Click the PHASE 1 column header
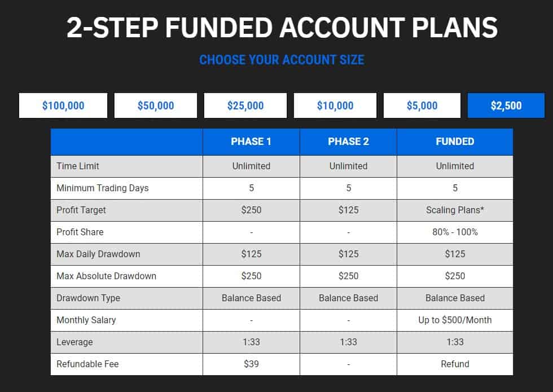 251,142
